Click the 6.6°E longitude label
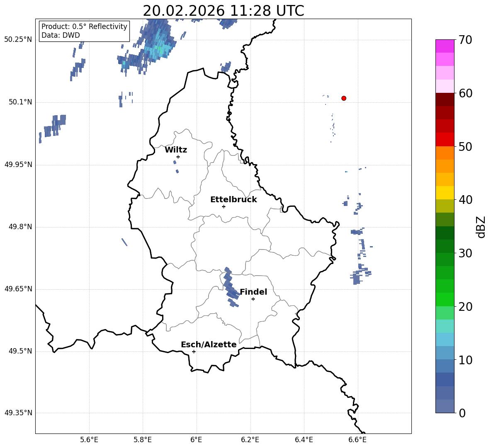 (x=357, y=440)
